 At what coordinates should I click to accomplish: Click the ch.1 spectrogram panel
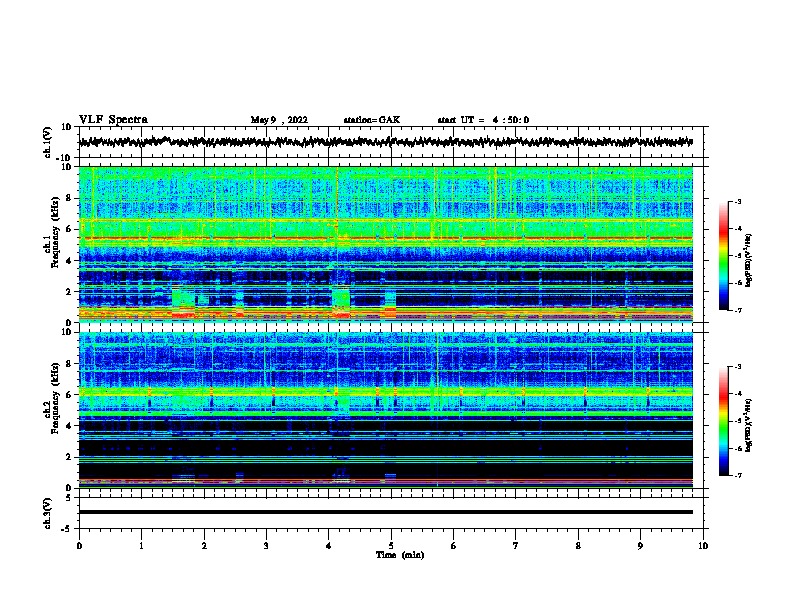[385, 244]
